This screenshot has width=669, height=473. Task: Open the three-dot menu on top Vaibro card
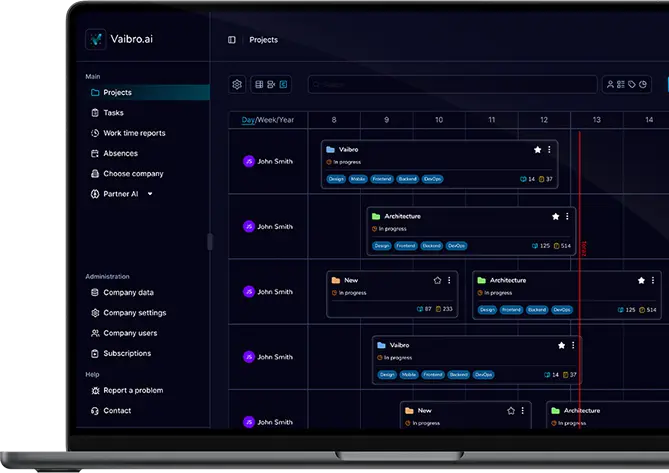point(549,150)
